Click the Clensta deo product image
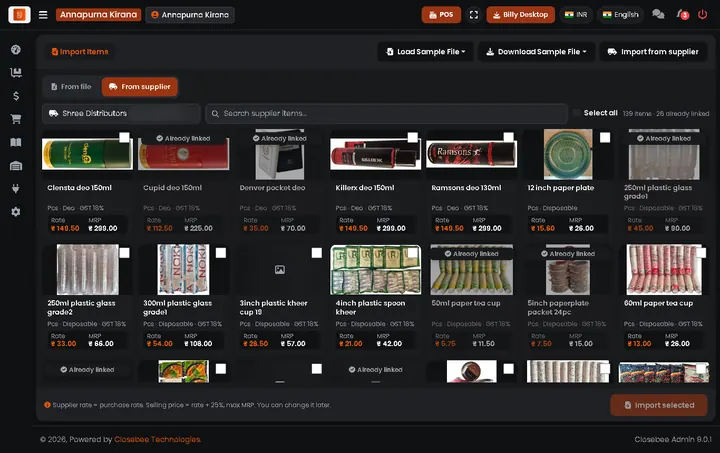Image resolution: width=720 pixels, height=453 pixels. (x=87, y=155)
